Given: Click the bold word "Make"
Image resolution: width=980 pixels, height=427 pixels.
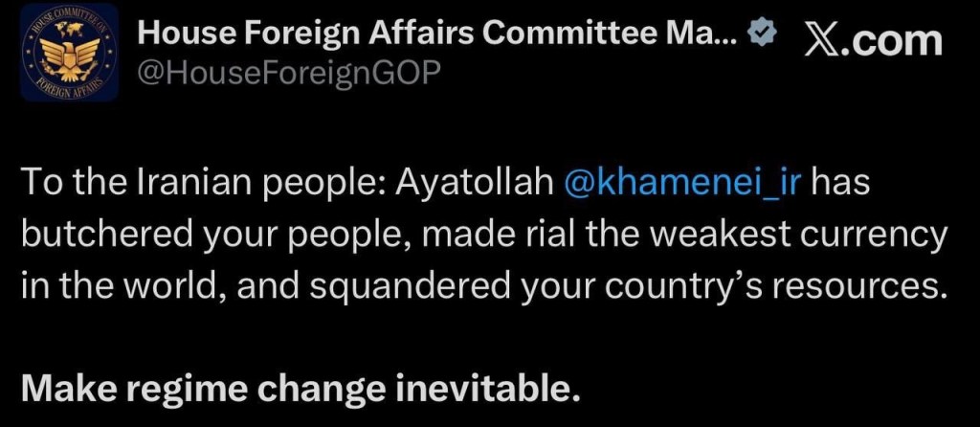Looking at the screenshot, I should click(x=65, y=389).
